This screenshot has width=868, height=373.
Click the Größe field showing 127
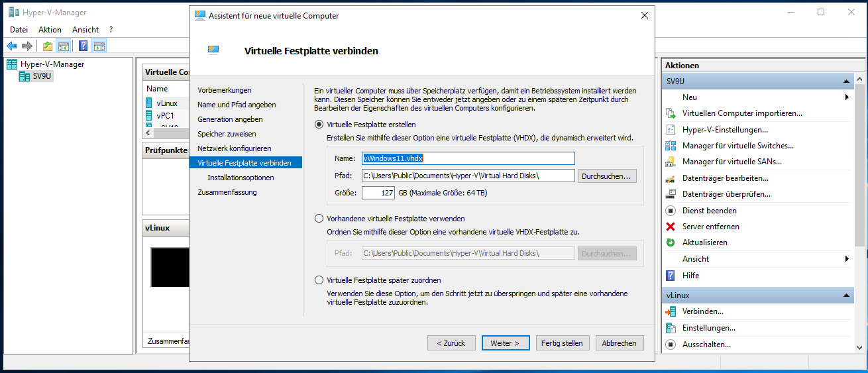(378, 193)
